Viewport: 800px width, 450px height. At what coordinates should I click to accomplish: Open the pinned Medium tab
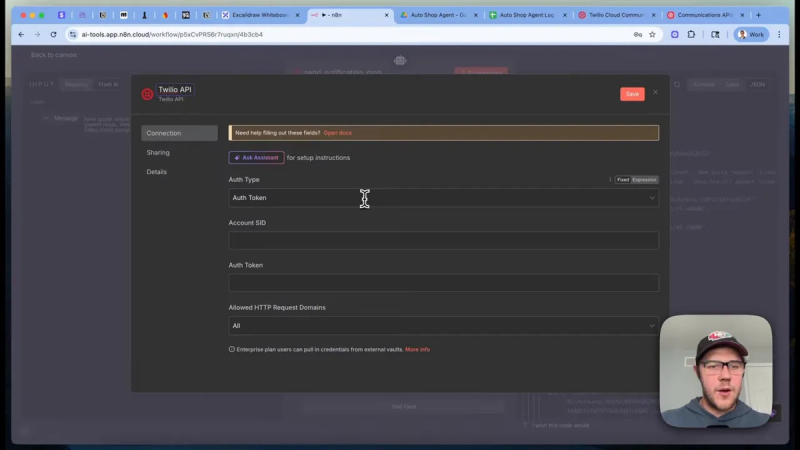click(123, 15)
